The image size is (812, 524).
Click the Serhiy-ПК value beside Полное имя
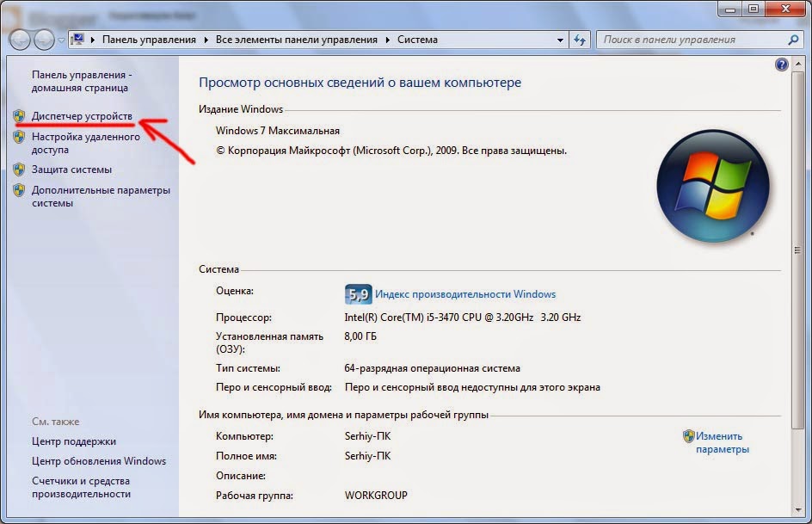click(367, 456)
